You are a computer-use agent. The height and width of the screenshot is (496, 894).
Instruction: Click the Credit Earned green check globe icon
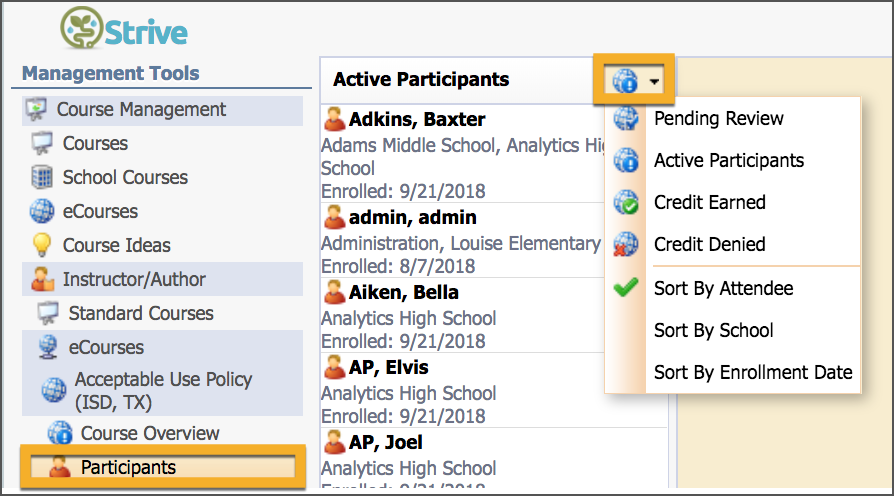coord(625,202)
